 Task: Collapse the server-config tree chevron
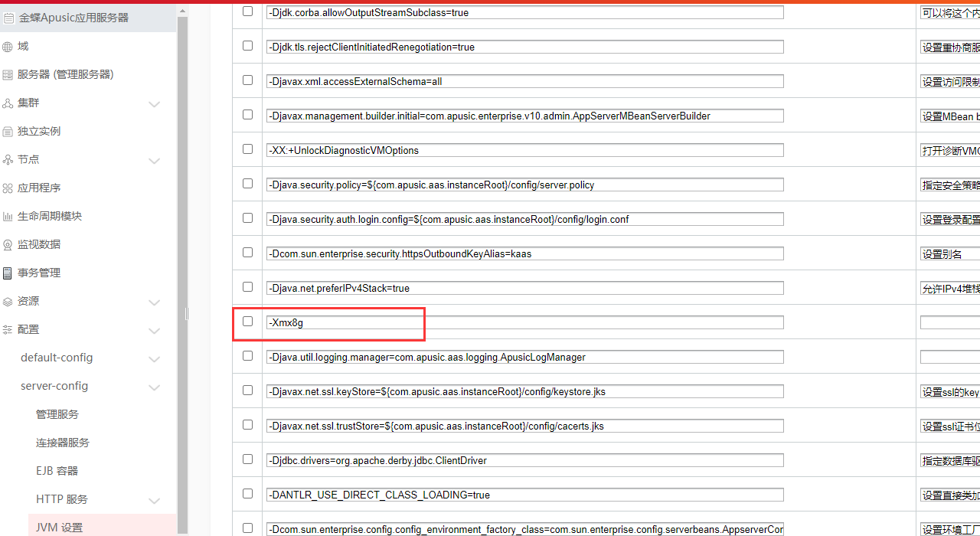pyautogui.click(x=154, y=387)
